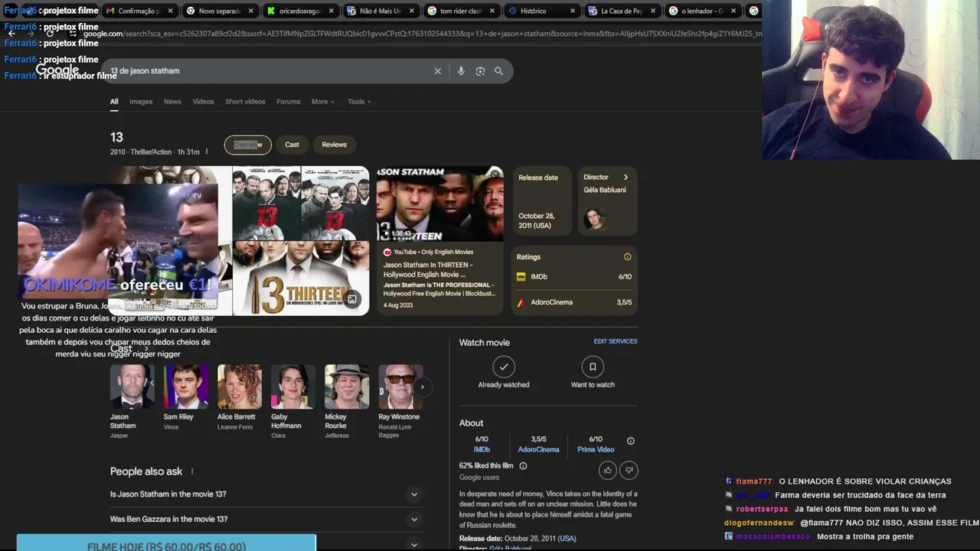This screenshot has width=980, height=551.
Task: Open search by image lens icon
Action: (x=480, y=71)
